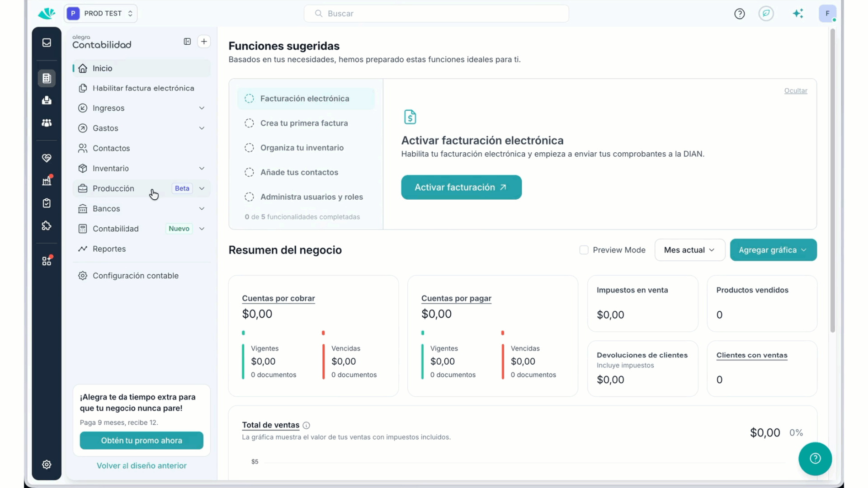Click the green leaf chat icon in header
868x488 pixels.
pos(766,14)
